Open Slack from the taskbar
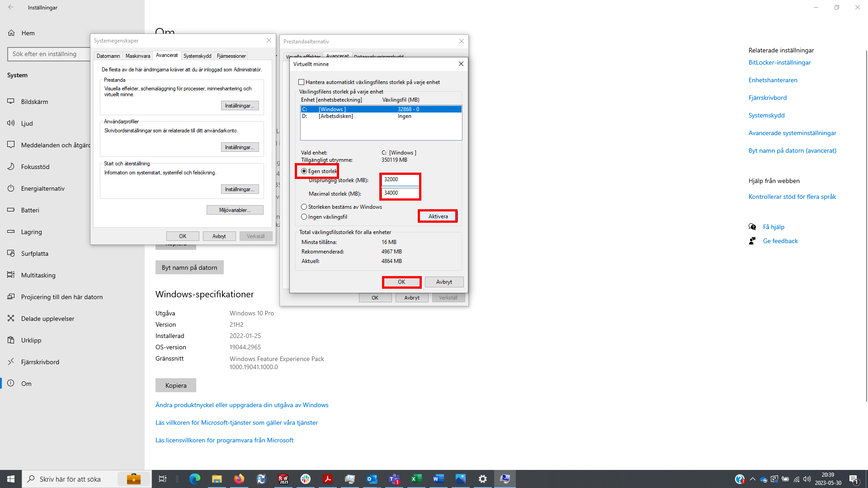Viewport: 868px width, 488px height. pyautogui.click(x=306, y=479)
